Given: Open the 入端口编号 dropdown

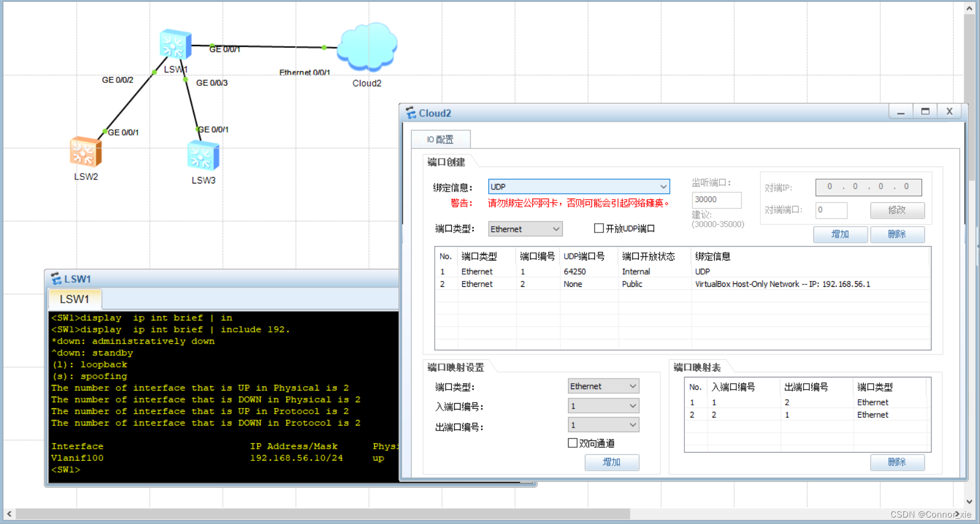Looking at the screenshot, I should click(603, 406).
